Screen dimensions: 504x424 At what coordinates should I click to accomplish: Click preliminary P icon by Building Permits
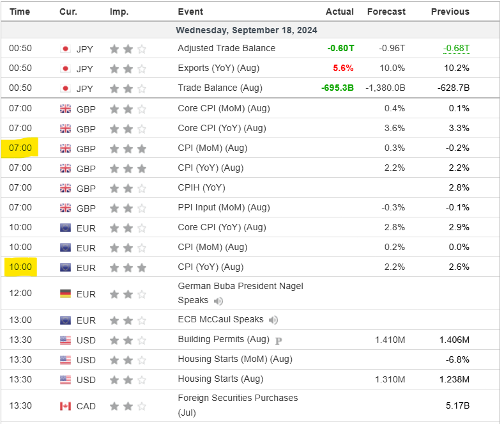coord(279,340)
